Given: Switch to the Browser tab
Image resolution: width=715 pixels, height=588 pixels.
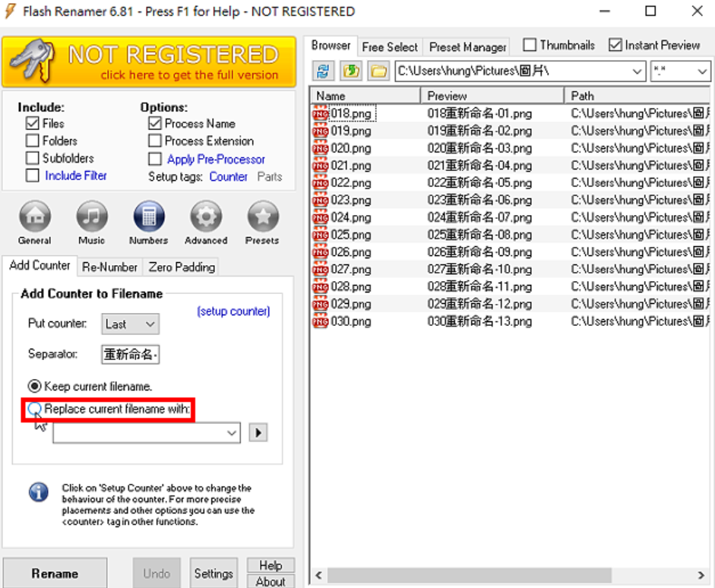Looking at the screenshot, I should pyautogui.click(x=331, y=46).
